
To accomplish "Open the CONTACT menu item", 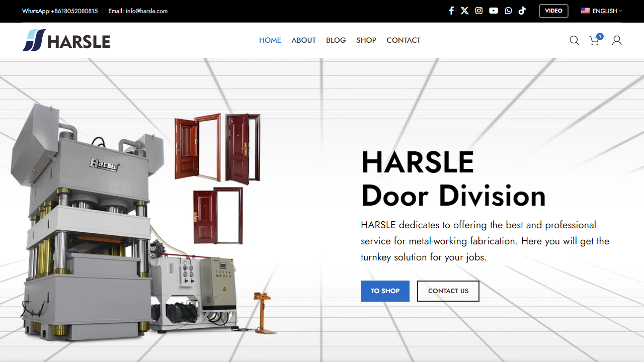I will click(x=404, y=40).
